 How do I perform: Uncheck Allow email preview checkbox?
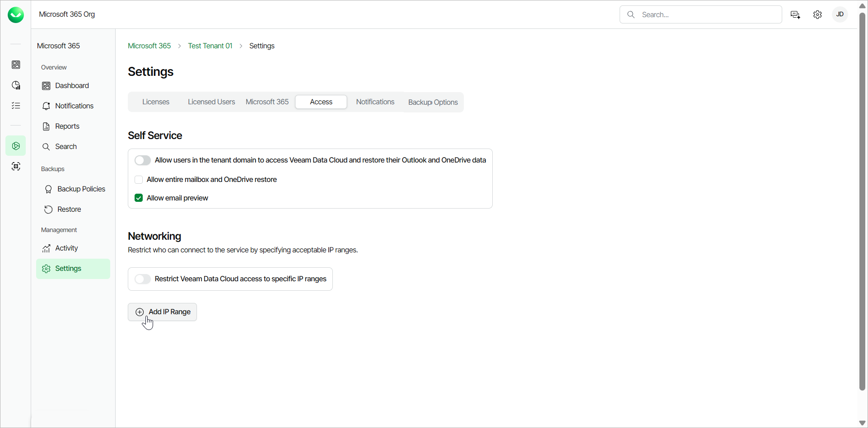coord(139,198)
